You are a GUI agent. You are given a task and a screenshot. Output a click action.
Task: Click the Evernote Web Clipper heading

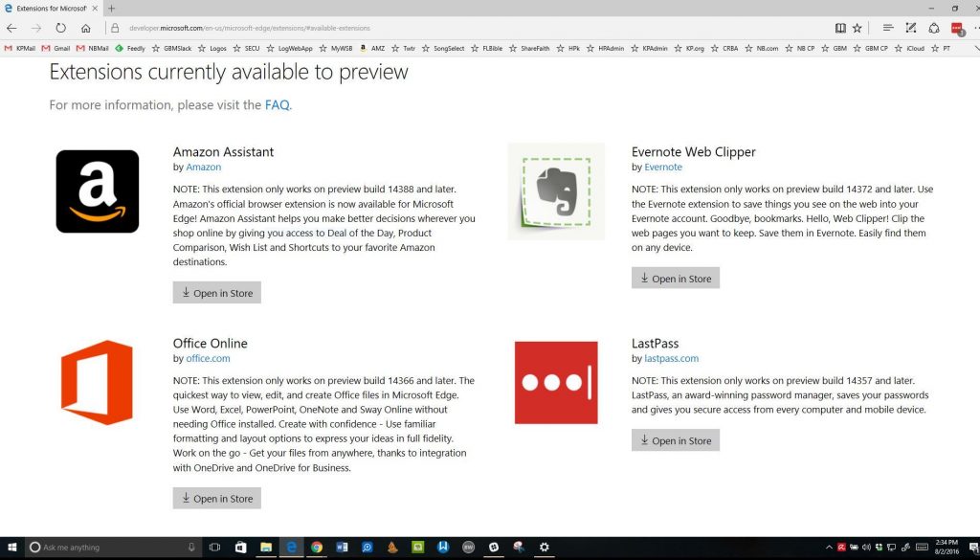coord(694,152)
